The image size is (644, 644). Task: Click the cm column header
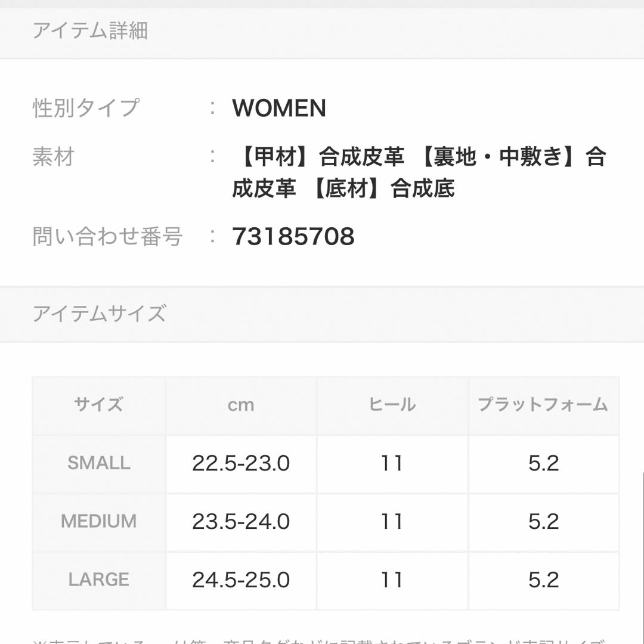[x=241, y=405]
